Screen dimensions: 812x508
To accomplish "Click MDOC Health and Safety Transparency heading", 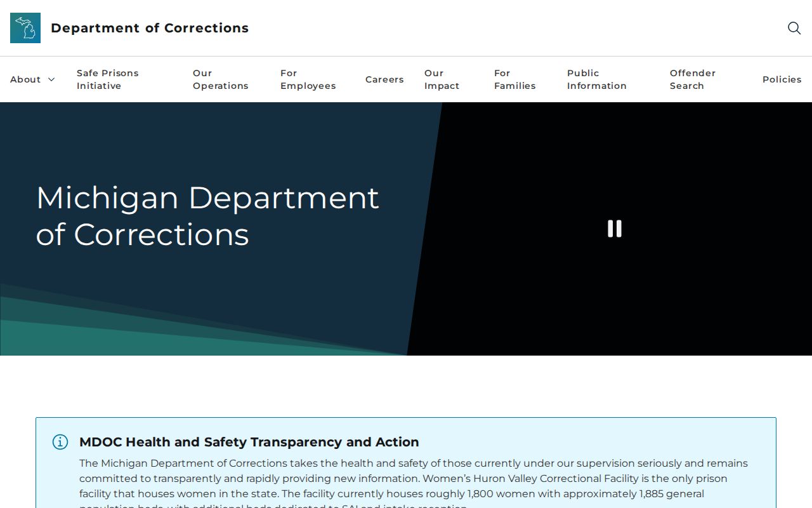I will (249, 442).
